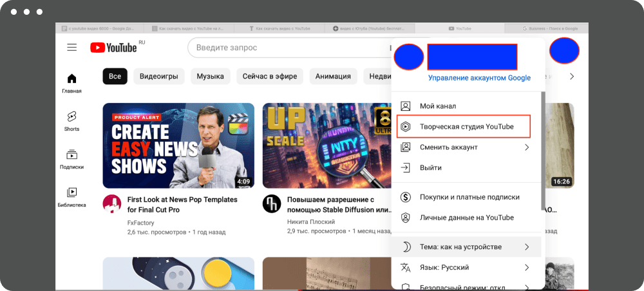Viewport: 644px width, 291px height.
Task: Open the Create Easy News Shows thumbnail
Action: click(178, 145)
